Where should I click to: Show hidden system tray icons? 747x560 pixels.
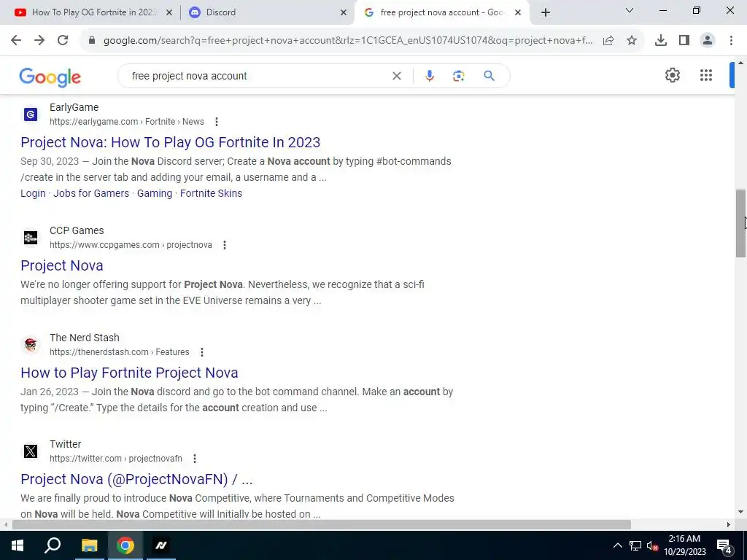point(617,545)
